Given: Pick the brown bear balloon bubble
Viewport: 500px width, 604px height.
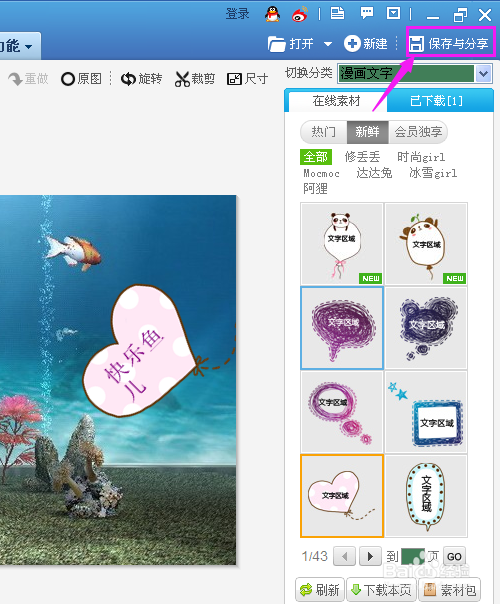Looking at the screenshot, I should tap(426, 244).
